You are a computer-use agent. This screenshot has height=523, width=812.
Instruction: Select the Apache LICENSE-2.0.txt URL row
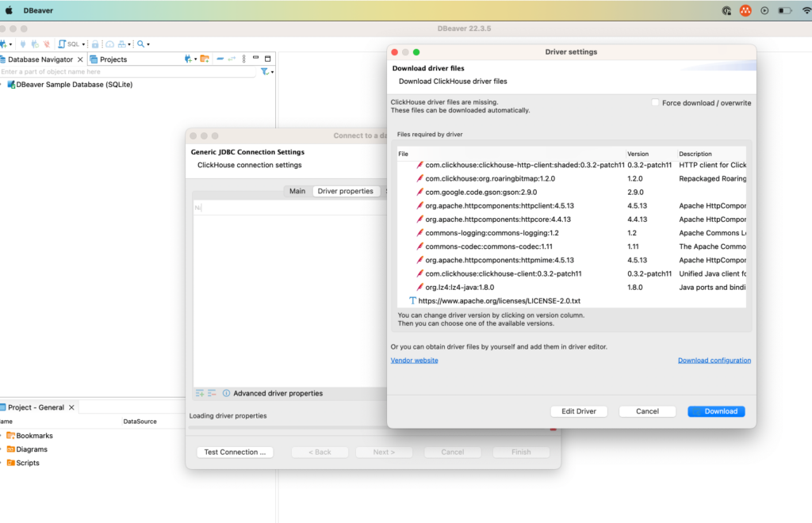coord(572,301)
